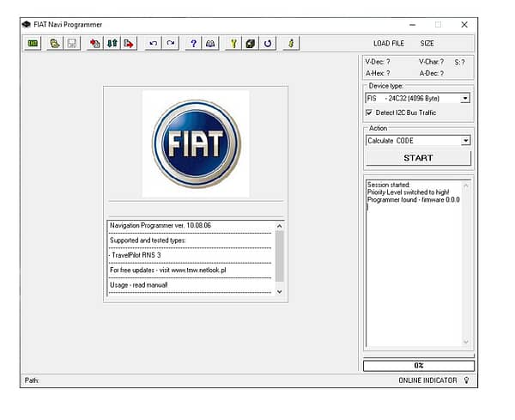
Task: Click the 0% progress bar
Action: pyautogui.click(x=419, y=365)
